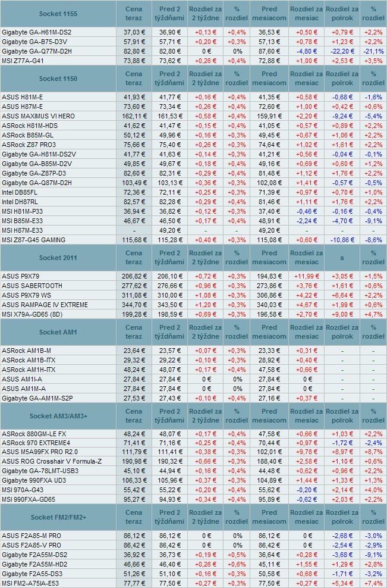Select the Gigabyte F2A55M-HD2 product name
The width and height of the screenshot is (387, 588).
pyautogui.click(x=34, y=564)
